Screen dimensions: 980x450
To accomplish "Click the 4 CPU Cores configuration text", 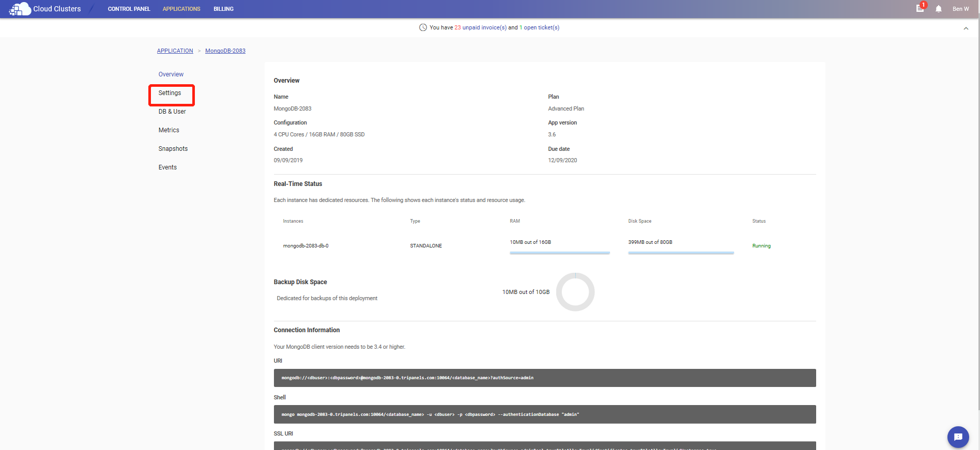I will (319, 134).
